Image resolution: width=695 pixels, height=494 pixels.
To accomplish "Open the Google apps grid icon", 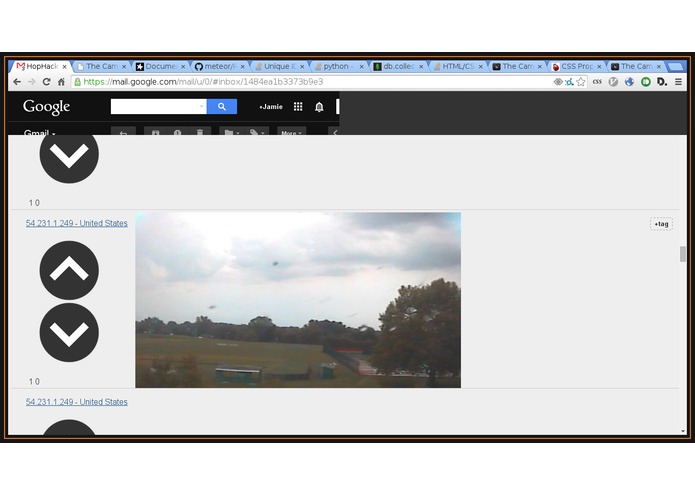I will pos(298,107).
